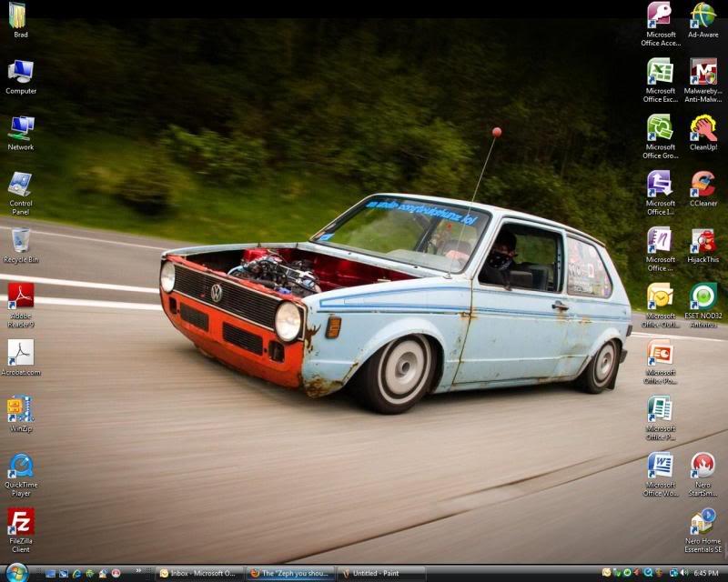Open the Windows Start orb

17,572
